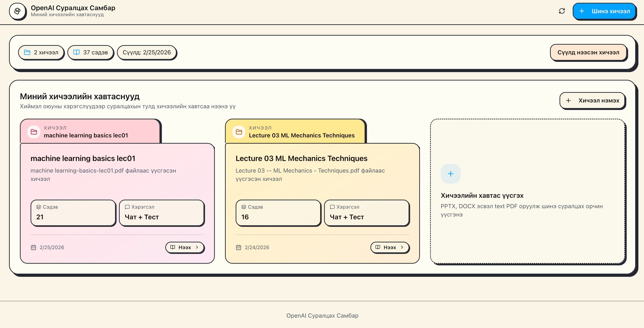This screenshot has height=328, width=644.
Task: Open machine learning basics lec01 via Нээх
Action: 184,248
